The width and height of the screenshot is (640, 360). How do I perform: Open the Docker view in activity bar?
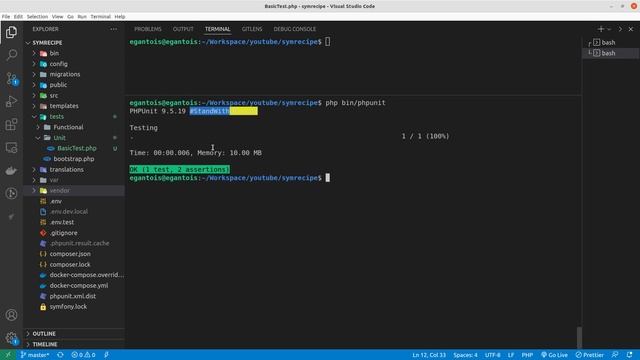[x=11, y=171]
